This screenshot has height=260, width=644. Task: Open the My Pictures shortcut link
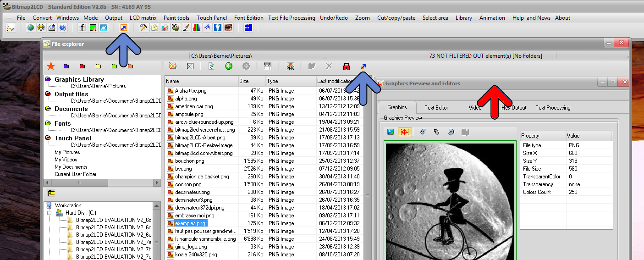67,152
